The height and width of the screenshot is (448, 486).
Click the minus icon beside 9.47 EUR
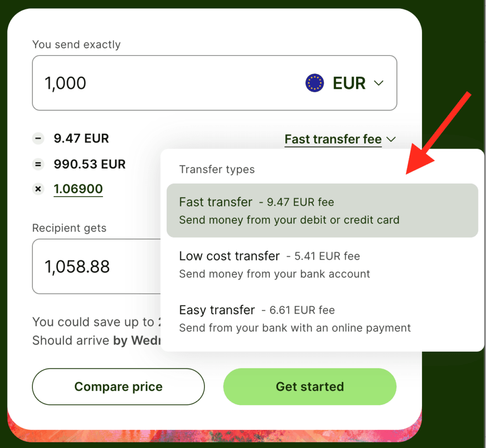tap(38, 139)
